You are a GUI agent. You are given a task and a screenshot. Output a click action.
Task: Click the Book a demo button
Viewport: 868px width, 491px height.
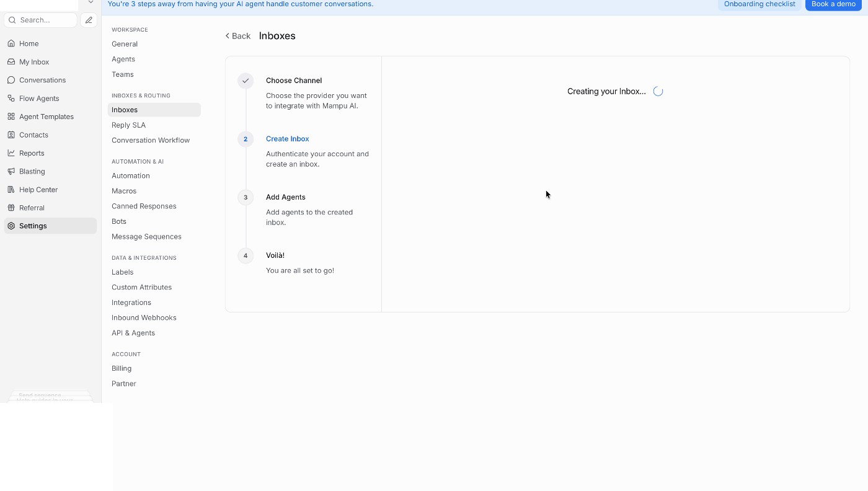pos(833,4)
